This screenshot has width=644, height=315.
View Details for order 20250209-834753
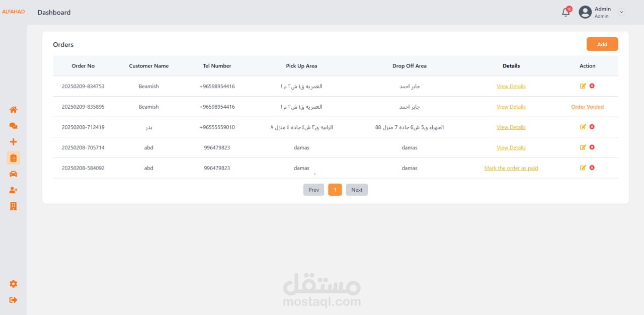click(x=511, y=87)
